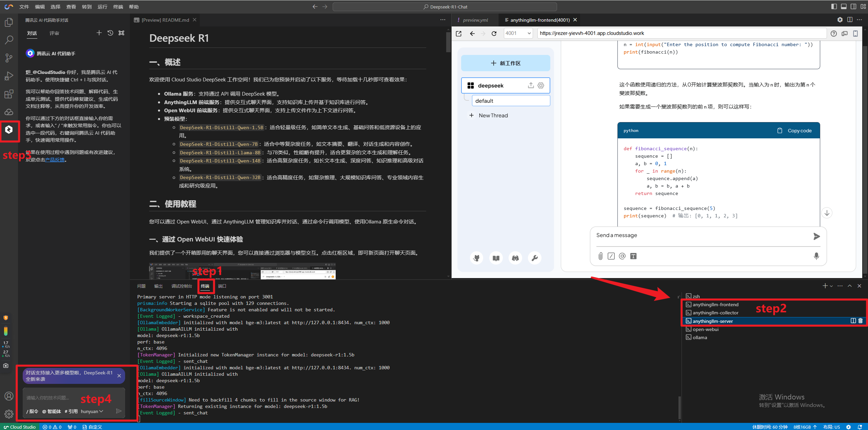This screenshot has height=430, width=868.
Task: Switch to the 评审 tab
Action: [x=54, y=33]
